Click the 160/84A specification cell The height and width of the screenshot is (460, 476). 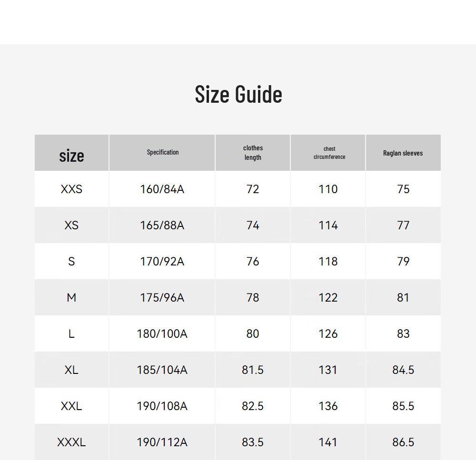162,189
